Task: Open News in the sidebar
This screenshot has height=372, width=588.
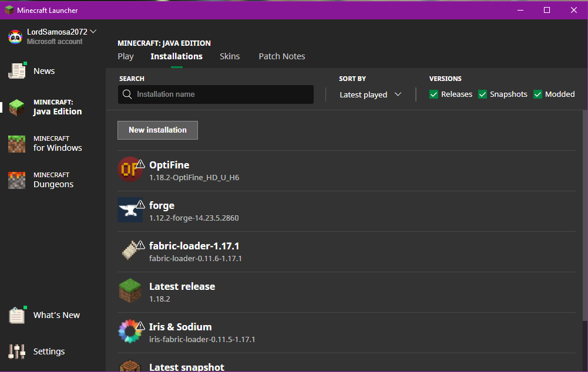Action: tap(44, 71)
